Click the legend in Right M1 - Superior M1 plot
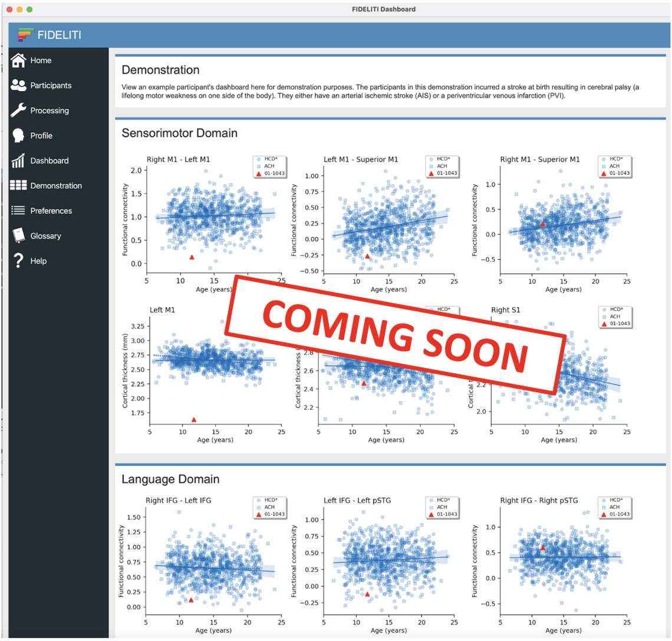The width and height of the screenshot is (672, 641). tap(614, 166)
